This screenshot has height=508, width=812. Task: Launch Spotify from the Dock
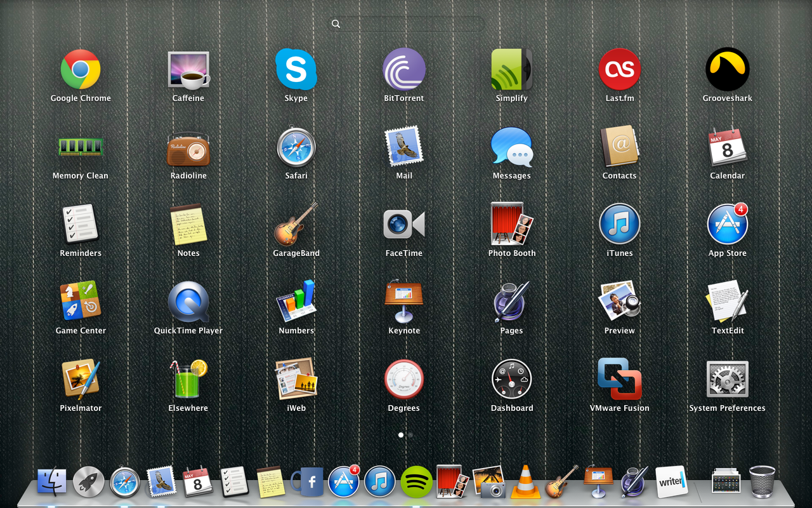click(417, 482)
